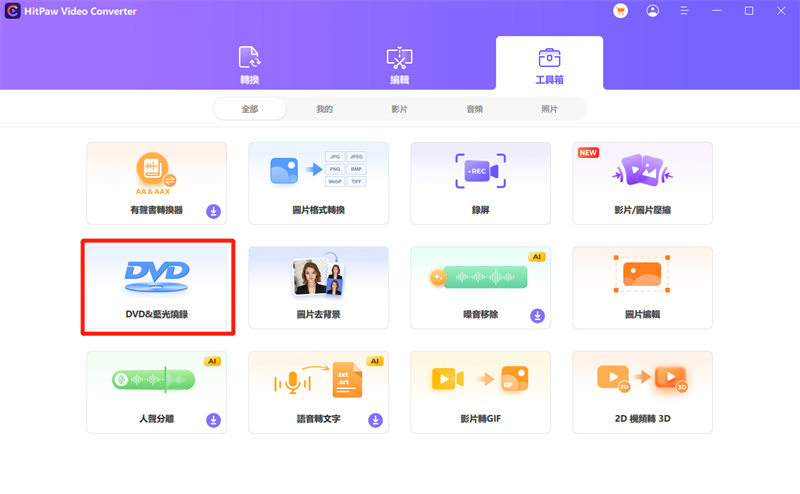The height and width of the screenshot is (494, 800).
Task: Open the 圖片編輯 image editor tool
Action: click(x=642, y=288)
